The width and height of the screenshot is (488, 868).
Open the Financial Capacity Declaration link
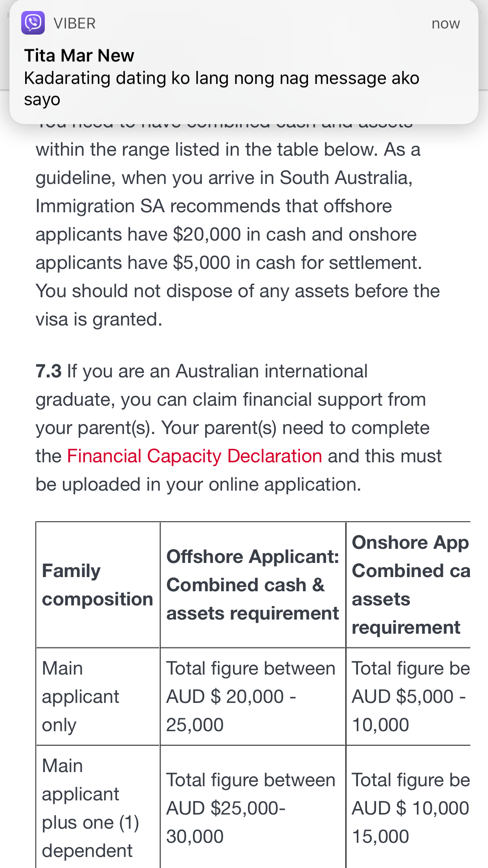(x=194, y=456)
